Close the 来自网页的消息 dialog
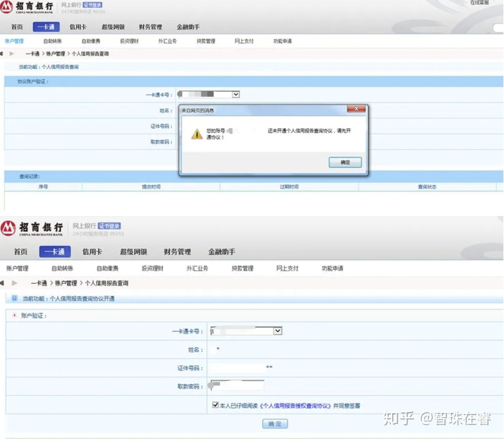 coord(356,109)
